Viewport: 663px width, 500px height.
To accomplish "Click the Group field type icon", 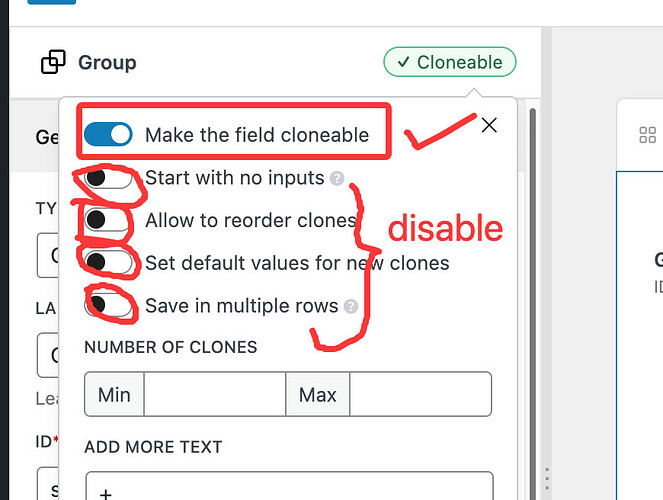I will click(x=53, y=62).
